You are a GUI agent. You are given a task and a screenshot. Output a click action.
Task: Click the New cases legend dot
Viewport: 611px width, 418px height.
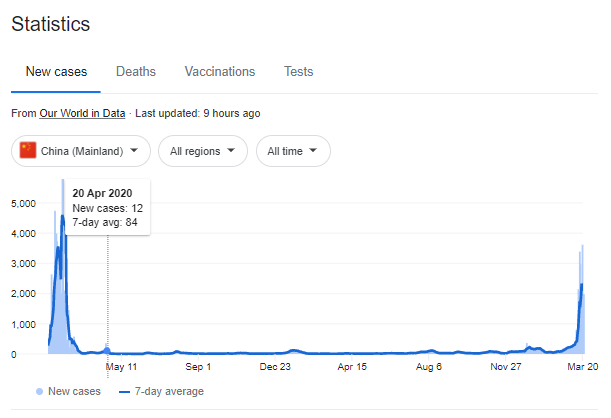click(x=40, y=391)
